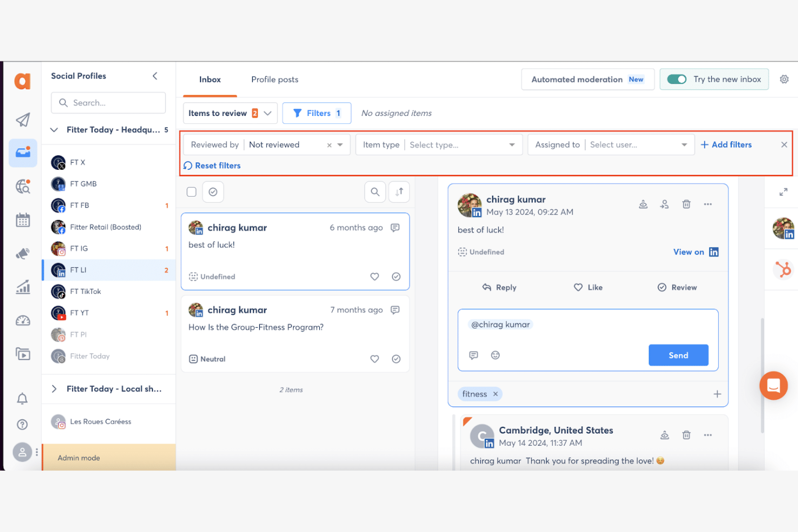
Task: Select FT TikTok in the profiles list
Action: tap(86, 291)
